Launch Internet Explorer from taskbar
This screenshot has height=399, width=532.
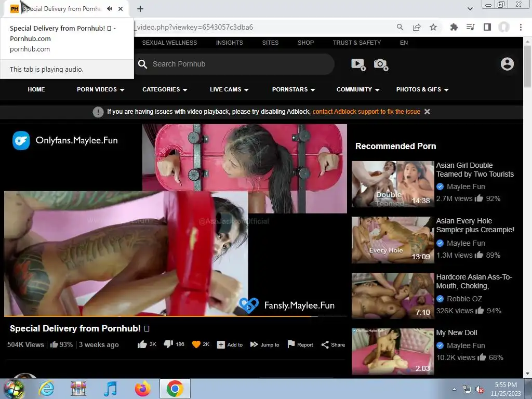[x=46, y=389]
